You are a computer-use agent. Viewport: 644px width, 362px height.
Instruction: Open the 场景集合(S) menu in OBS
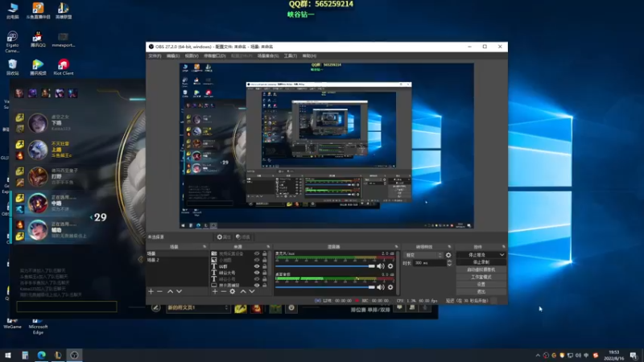[x=268, y=56]
